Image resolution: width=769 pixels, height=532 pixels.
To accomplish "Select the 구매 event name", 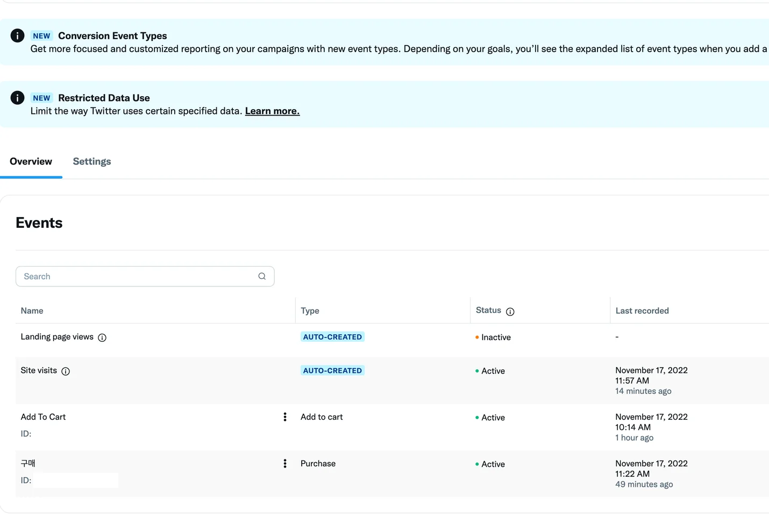I will (28, 463).
